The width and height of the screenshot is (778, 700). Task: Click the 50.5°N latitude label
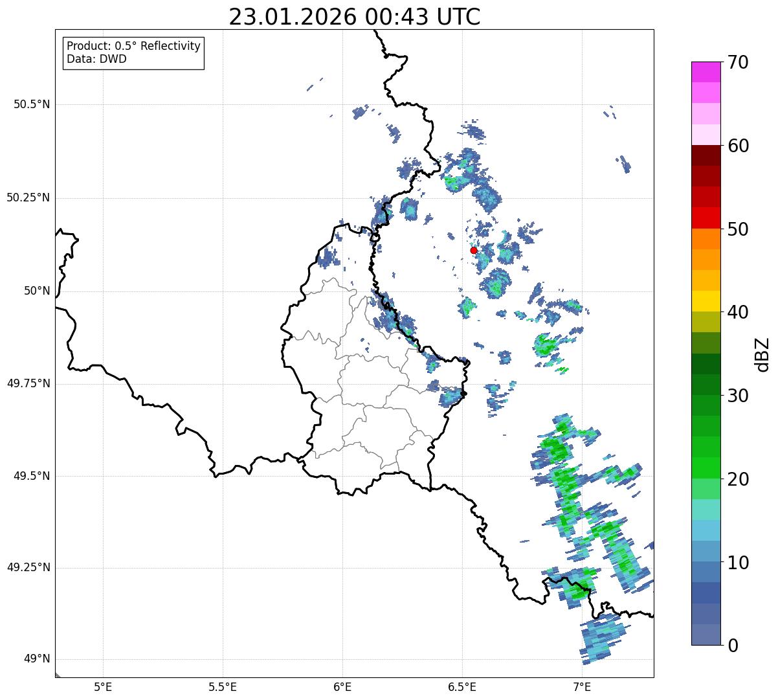[x=31, y=104]
